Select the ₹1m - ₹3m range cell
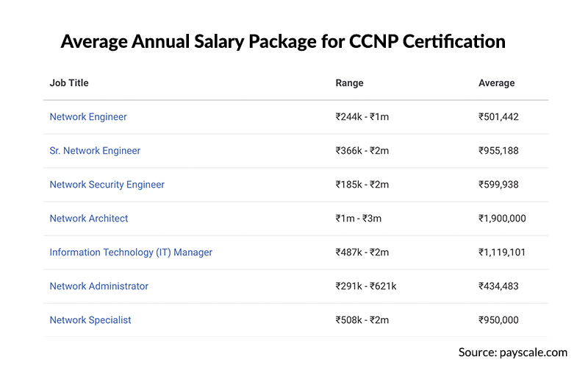588x368 pixels. [x=358, y=219]
